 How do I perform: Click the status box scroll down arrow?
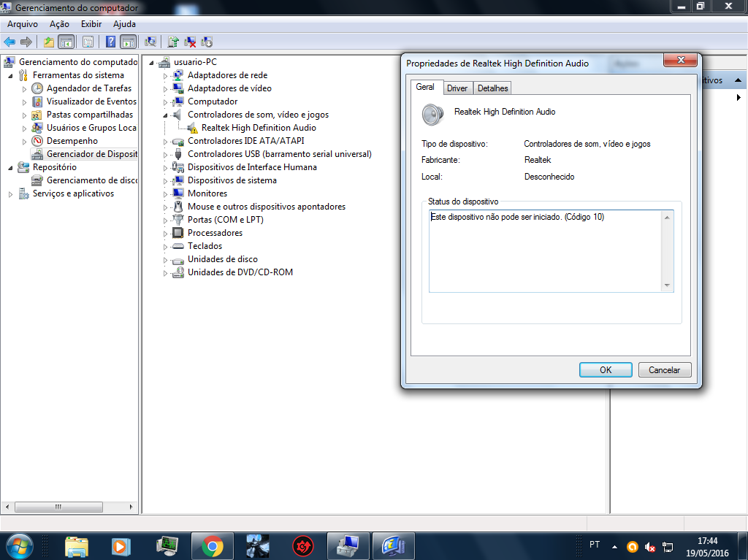point(667,285)
